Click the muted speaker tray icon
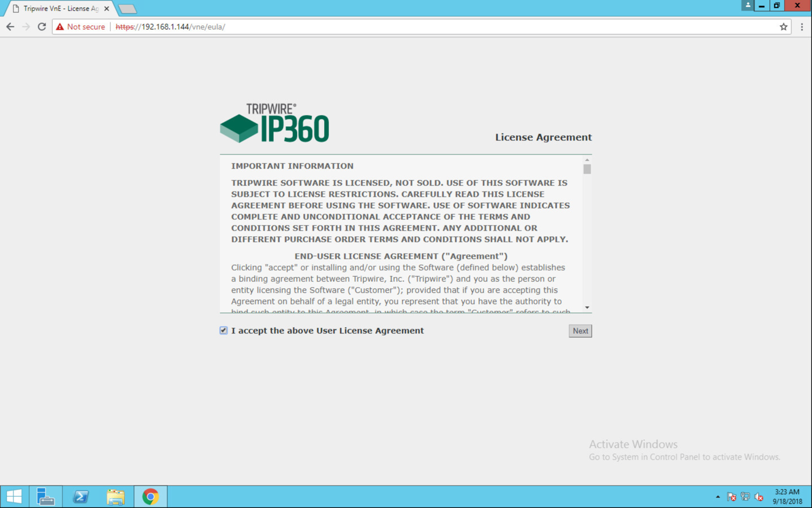 (759, 497)
